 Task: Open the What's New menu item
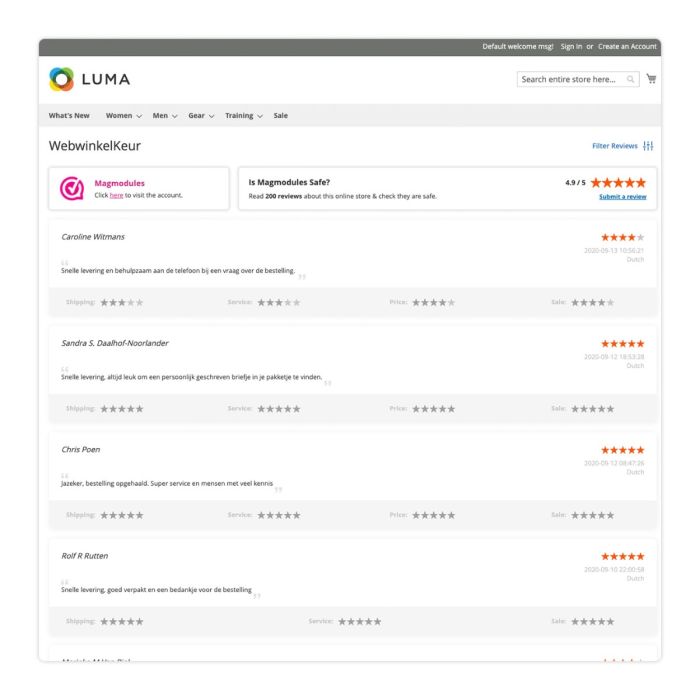click(x=69, y=115)
